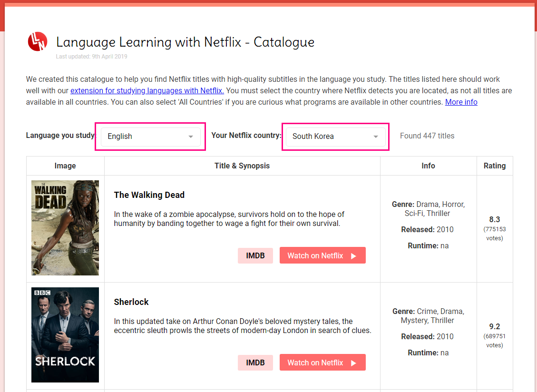Watch The Walking Dead on Netflix

pos(322,255)
